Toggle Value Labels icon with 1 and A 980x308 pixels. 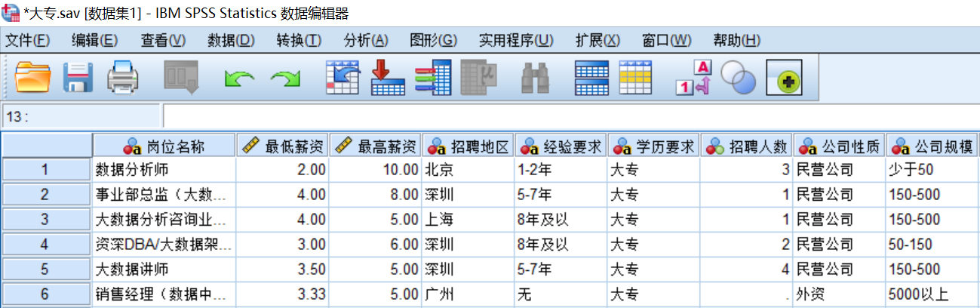[694, 78]
